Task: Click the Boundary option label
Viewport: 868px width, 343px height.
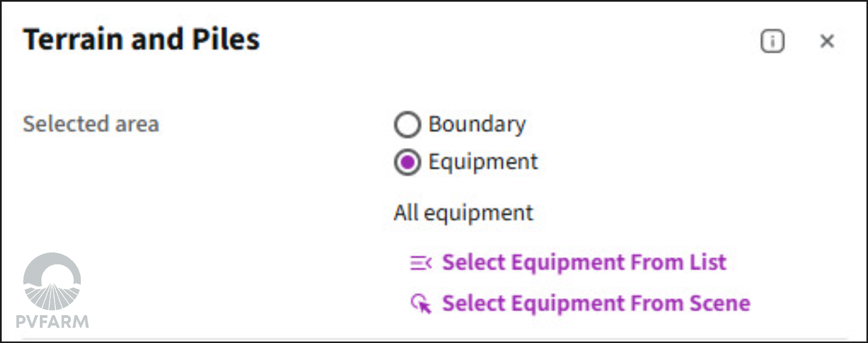Action: 477,125
